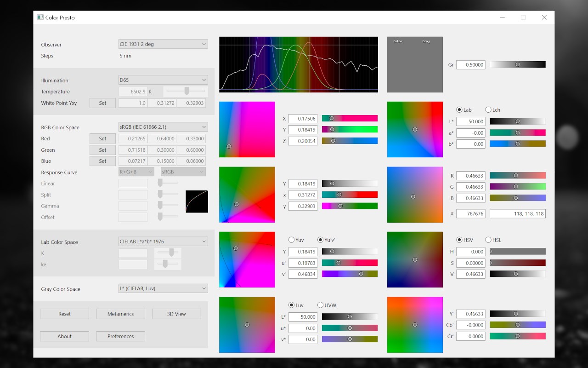Screen dimensions: 588x368
Task: Pick a color in the RGB color plane
Action: (x=415, y=195)
